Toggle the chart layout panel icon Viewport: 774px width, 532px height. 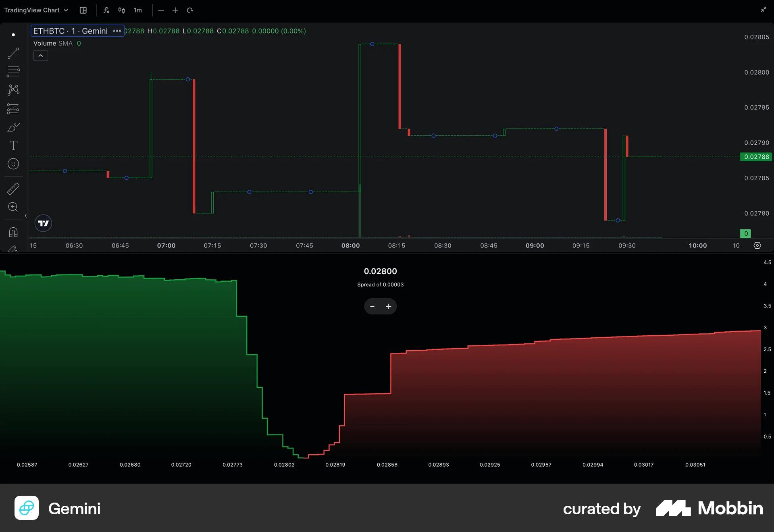point(83,10)
